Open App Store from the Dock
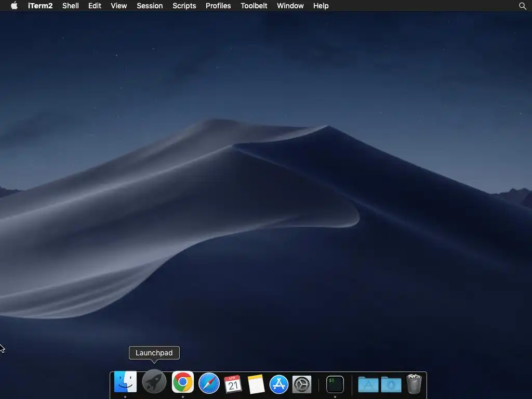The height and width of the screenshot is (399, 532). [279, 384]
